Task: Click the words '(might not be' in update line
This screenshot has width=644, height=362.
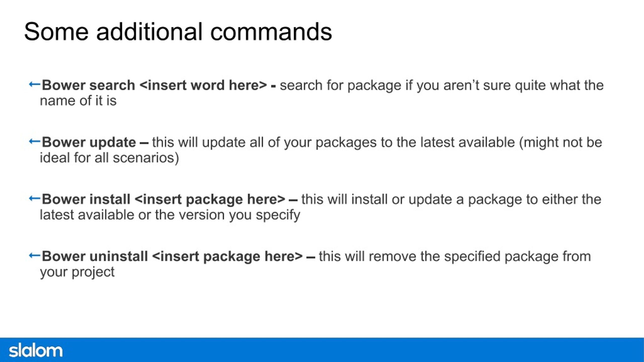Action: tap(560, 143)
